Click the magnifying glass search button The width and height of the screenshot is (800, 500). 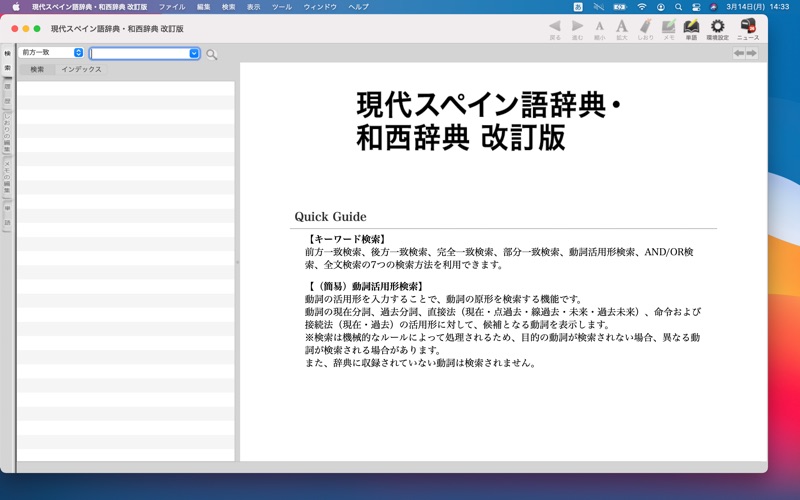[211, 54]
